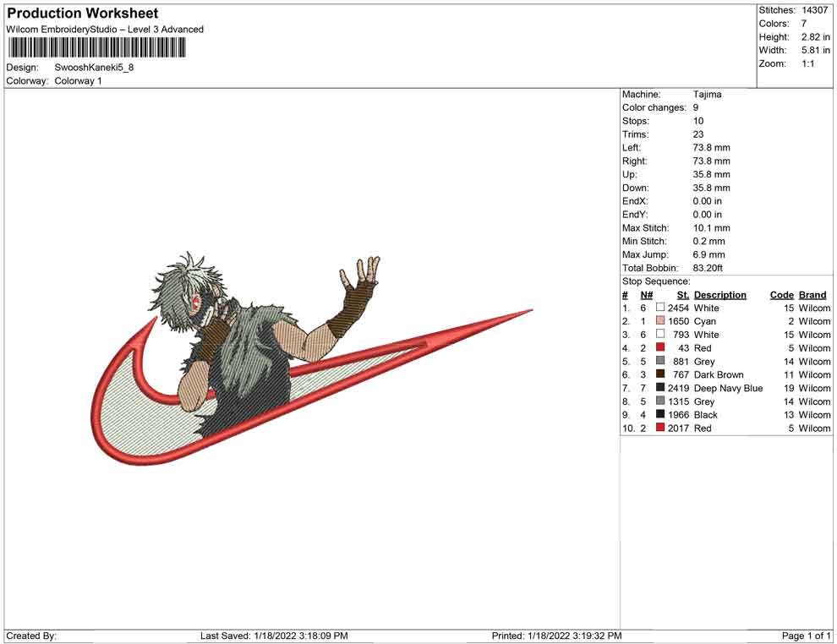This screenshot has height=644, width=837.
Task: Click the St. column header
Action: click(683, 294)
